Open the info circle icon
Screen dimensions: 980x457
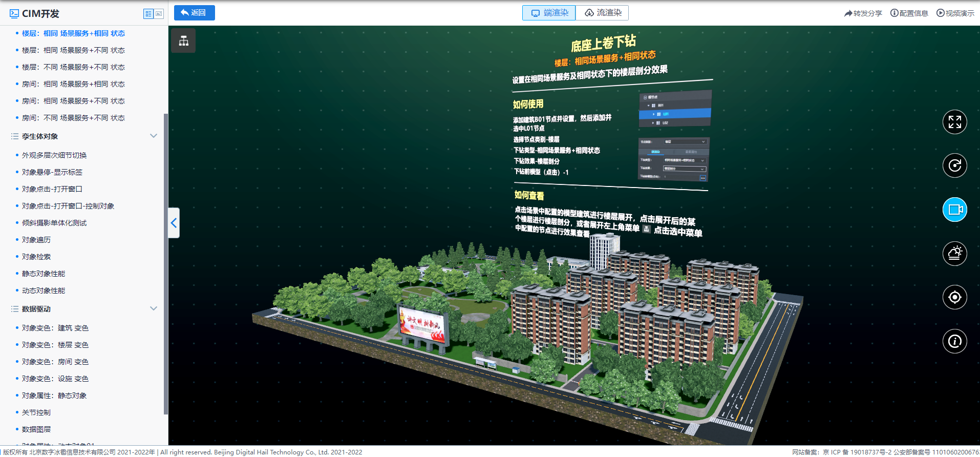[954, 341]
